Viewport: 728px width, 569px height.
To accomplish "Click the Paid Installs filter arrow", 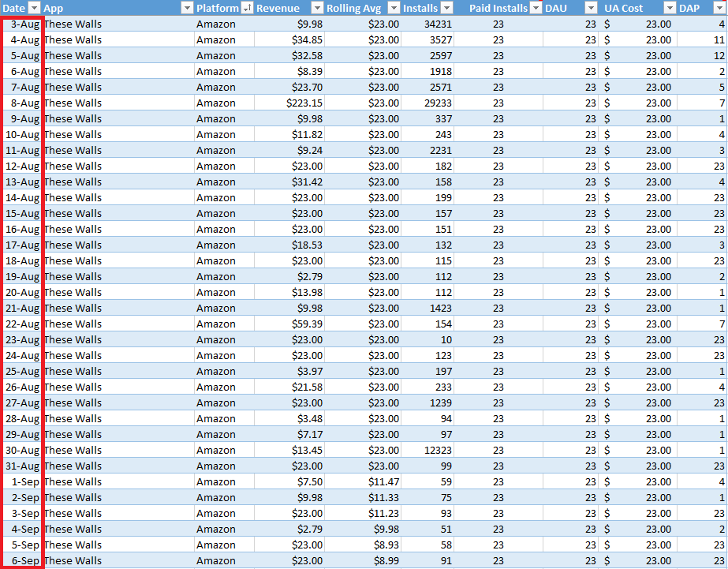I will click(536, 8).
